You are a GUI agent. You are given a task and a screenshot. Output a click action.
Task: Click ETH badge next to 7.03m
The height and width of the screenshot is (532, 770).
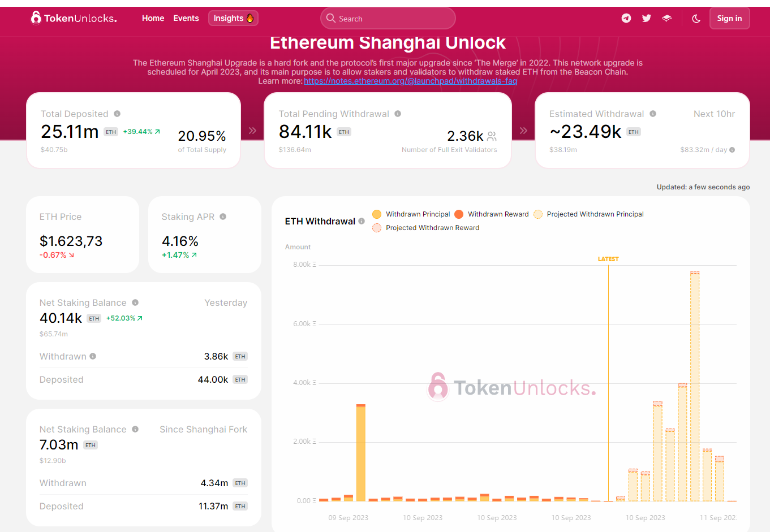pyautogui.click(x=91, y=445)
